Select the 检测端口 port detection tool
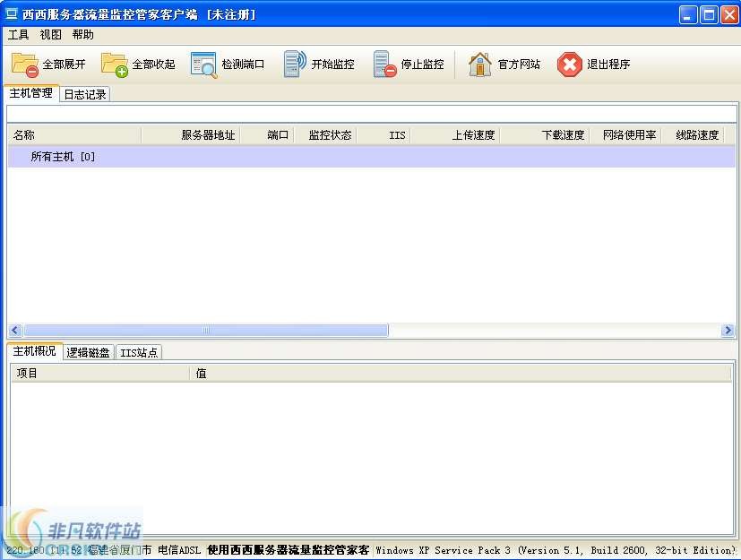The height and width of the screenshot is (560, 741). pyautogui.click(x=204, y=63)
